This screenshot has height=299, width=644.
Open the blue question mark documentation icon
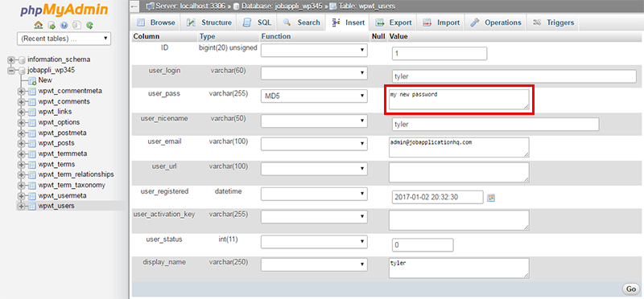point(64,26)
